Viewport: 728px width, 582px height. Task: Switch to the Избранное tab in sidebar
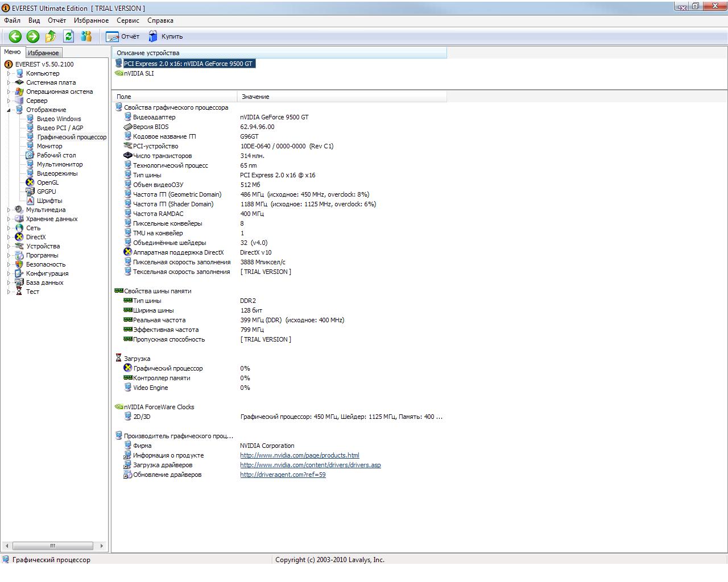point(43,52)
